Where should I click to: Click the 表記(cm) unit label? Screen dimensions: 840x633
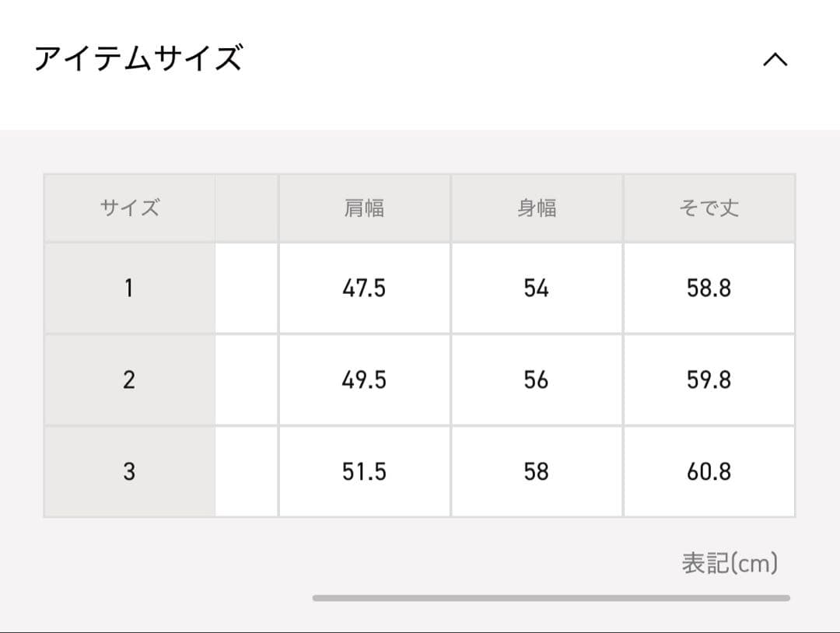point(730,563)
